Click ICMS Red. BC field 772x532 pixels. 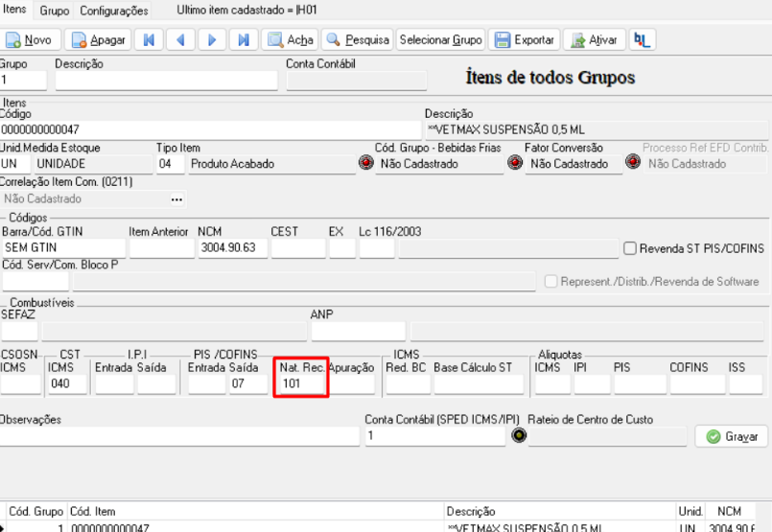click(x=409, y=384)
